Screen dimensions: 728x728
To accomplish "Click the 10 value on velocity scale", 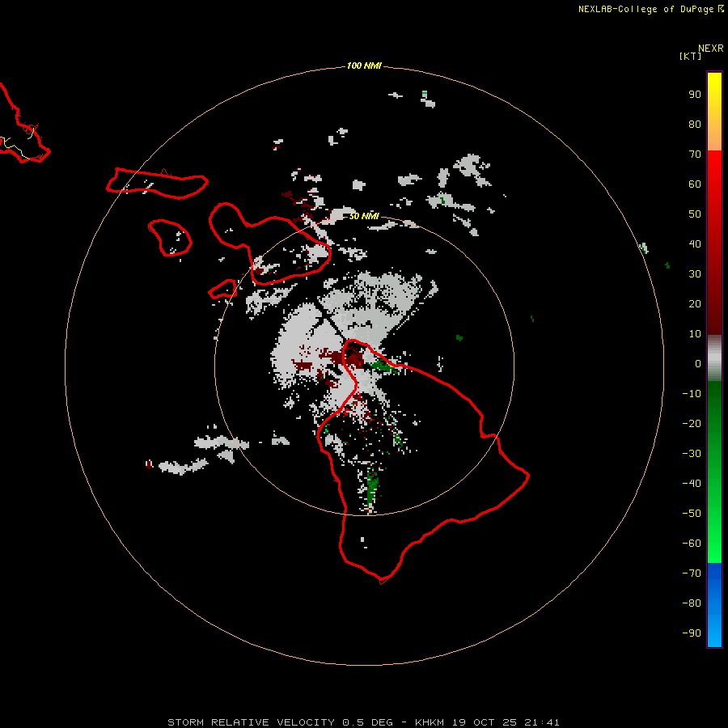I will (695, 334).
